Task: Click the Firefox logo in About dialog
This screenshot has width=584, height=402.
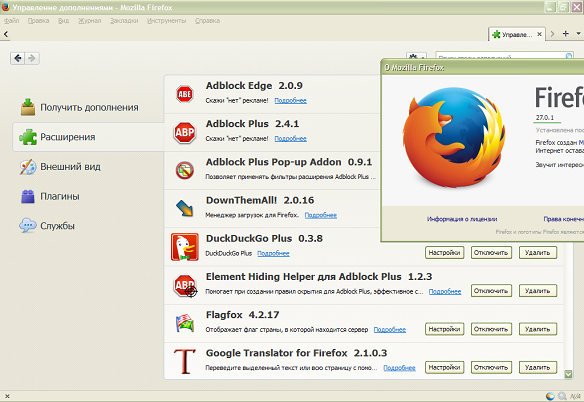Action: 454,137
